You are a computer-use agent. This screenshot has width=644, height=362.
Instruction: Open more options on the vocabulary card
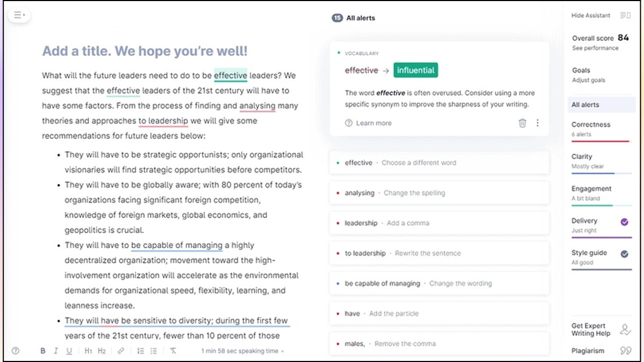pyautogui.click(x=538, y=123)
